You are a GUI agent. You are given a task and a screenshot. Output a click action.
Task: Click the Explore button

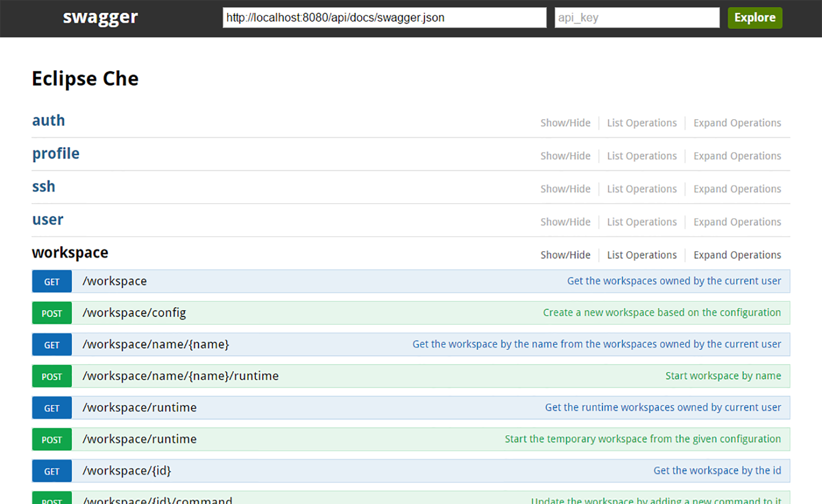[x=755, y=18]
